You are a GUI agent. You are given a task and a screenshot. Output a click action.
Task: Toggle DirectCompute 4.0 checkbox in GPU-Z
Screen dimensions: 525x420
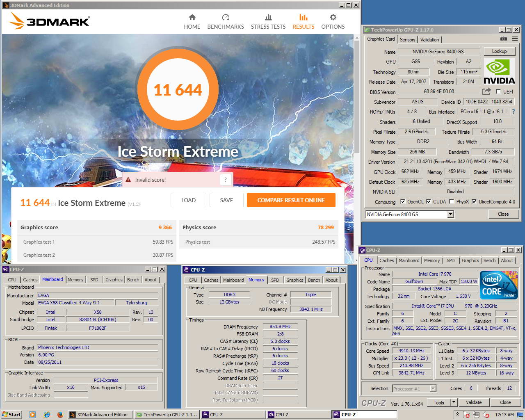[474, 201]
